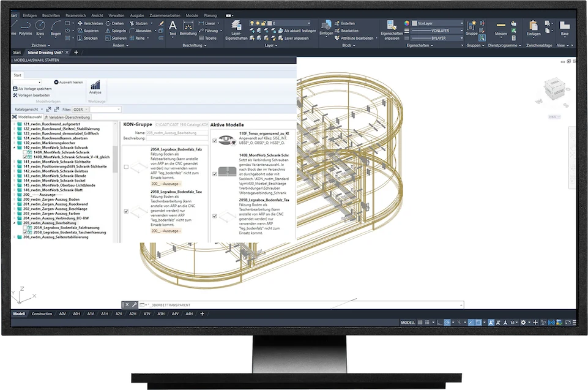Viewport: 588px width, 390px height.
Task: Click the Reihe array tool
Action: coord(137,39)
